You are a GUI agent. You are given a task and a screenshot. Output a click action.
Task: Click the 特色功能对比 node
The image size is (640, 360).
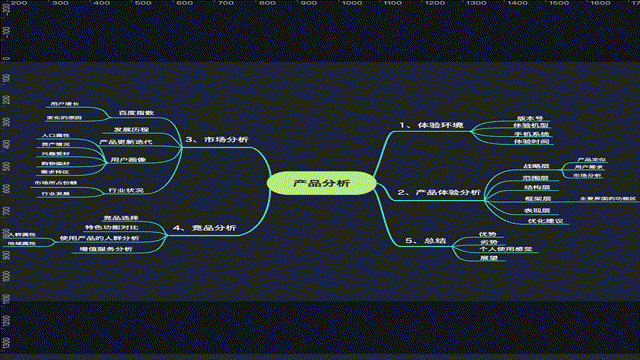[x=112, y=227]
